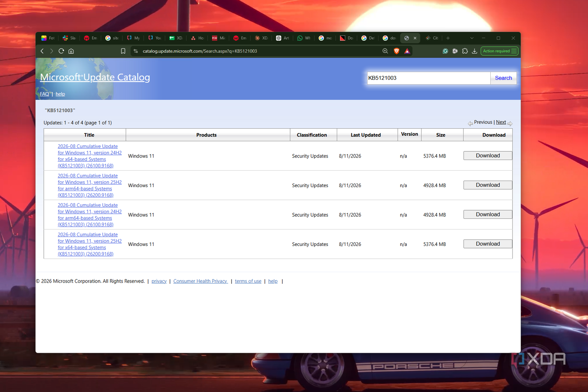The width and height of the screenshot is (588, 392).
Task: Open 25H2 arm64 update (26200.9168) link
Action: tap(90, 185)
